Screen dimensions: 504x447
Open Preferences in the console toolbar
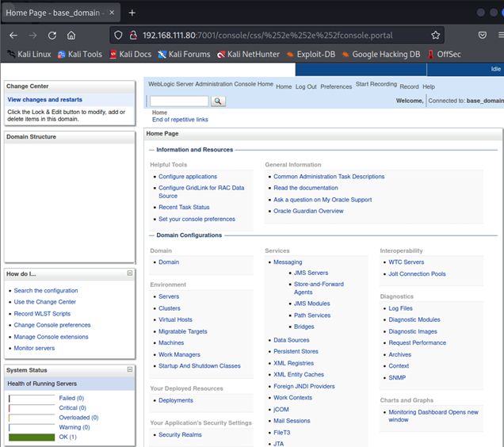336,87
